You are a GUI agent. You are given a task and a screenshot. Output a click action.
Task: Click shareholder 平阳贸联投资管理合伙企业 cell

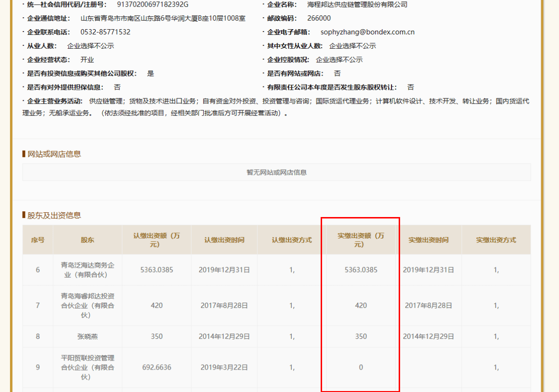point(88,367)
